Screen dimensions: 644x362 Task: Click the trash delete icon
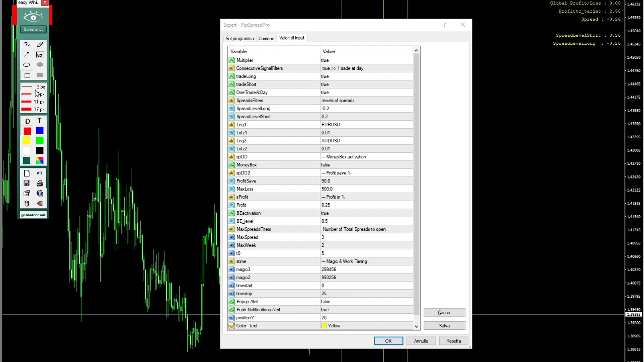(27, 204)
